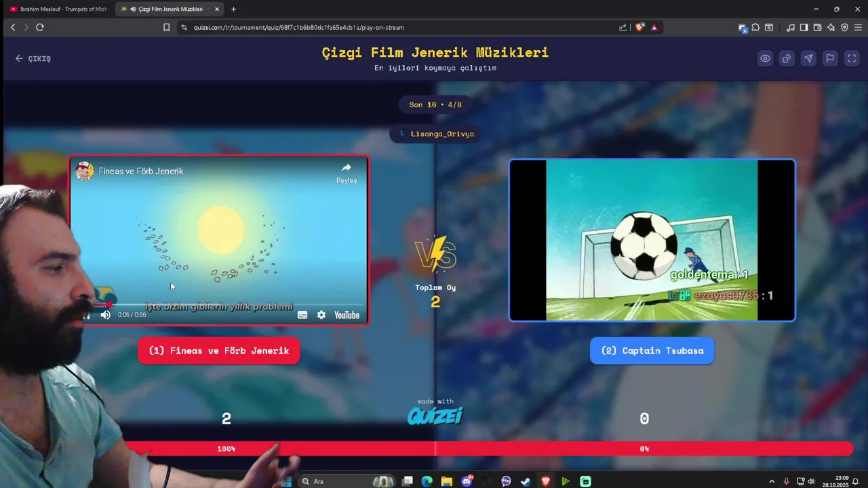
Task: Enter fullscreen with the quiz header icon
Action: tap(852, 58)
